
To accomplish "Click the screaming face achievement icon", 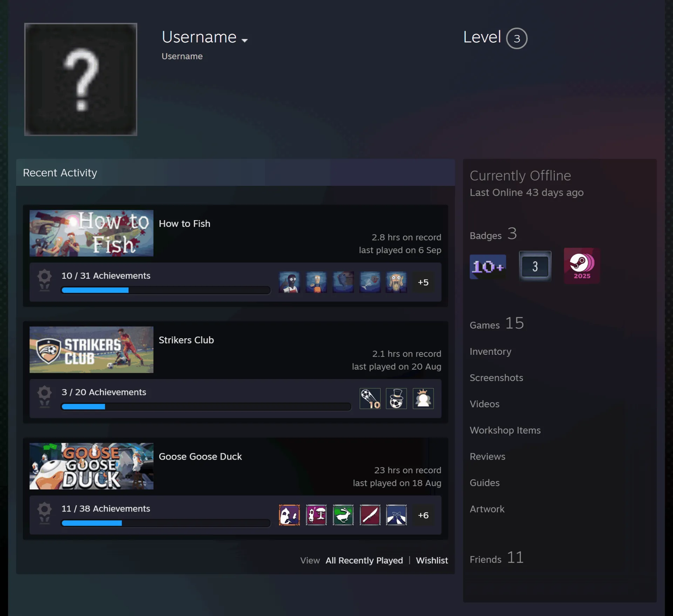I will pyautogui.click(x=396, y=282).
